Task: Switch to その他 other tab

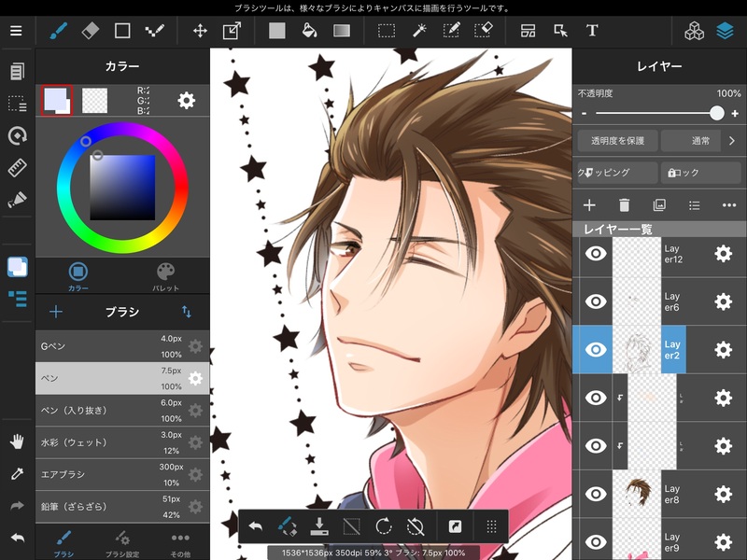Action: click(x=180, y=544)
